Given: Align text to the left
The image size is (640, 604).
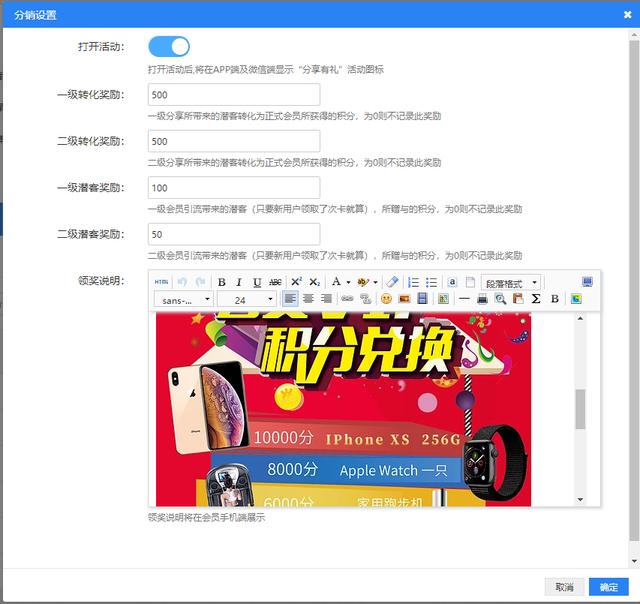Looking at the screenshot, I should point(290,299).
